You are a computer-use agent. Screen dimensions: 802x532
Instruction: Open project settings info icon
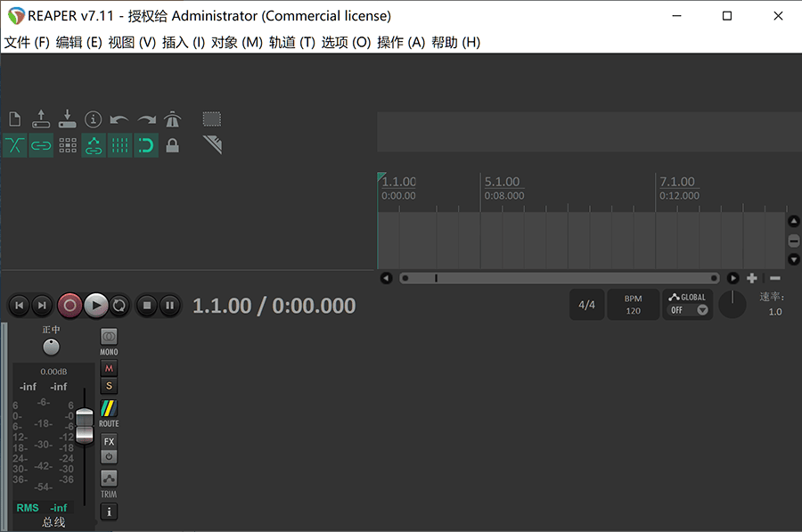(94, 119)
